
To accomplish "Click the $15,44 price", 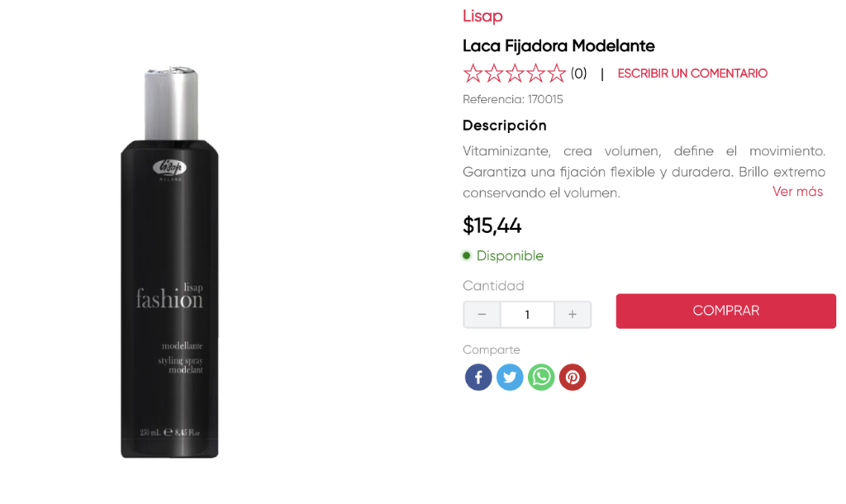I will (492, 226).
